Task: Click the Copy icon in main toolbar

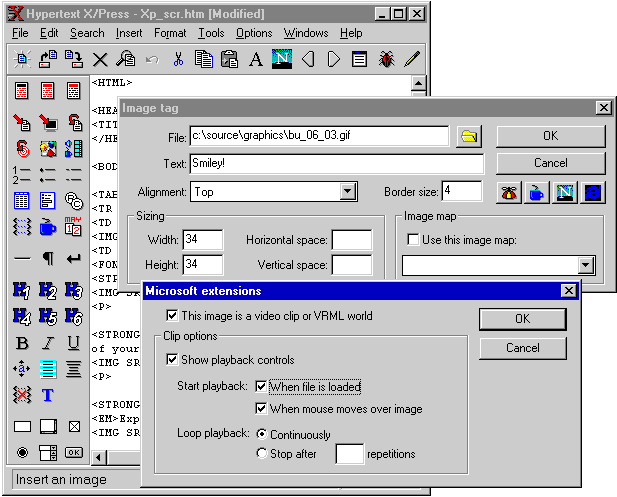Action: 204,59
